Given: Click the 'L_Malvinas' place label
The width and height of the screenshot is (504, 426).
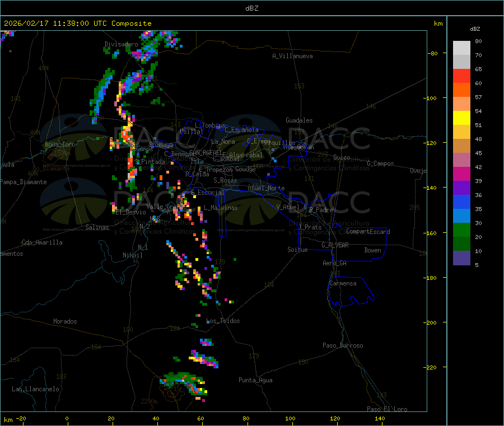Looking at the screenshot, I should [221, 208].
